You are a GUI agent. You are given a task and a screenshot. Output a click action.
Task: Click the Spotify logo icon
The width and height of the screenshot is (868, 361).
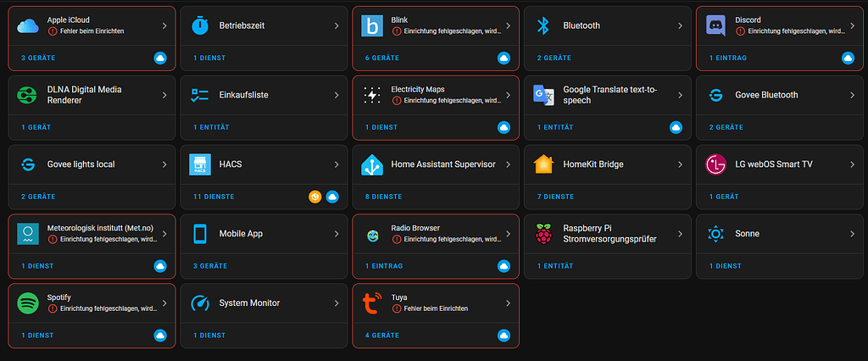click(x=28, y=303)
